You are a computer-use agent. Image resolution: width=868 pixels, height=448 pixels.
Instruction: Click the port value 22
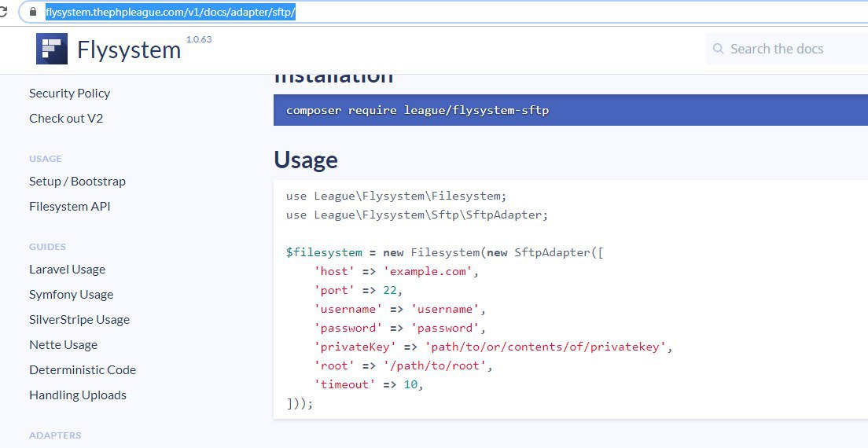390,290
